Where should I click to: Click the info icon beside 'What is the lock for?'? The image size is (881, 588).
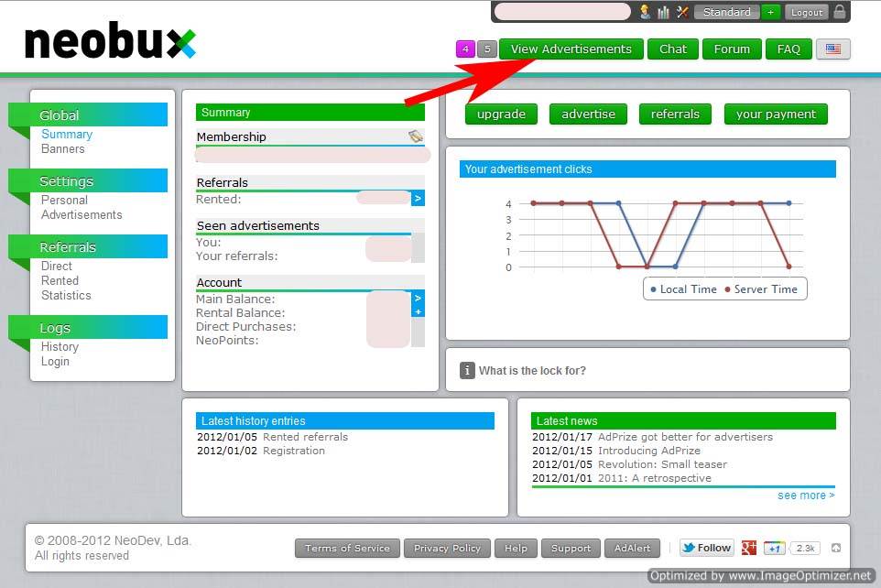pyautogui.click(x=467, y=370)
